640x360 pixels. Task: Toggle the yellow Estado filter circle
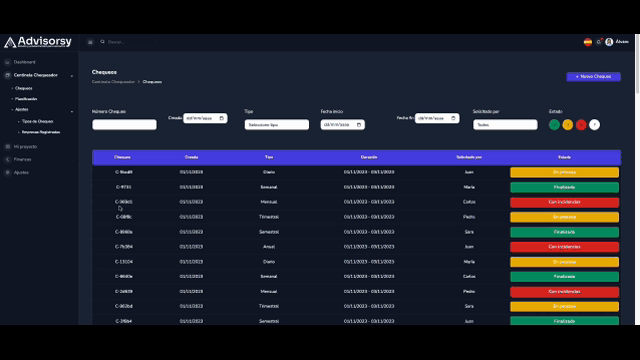[567, 124]
